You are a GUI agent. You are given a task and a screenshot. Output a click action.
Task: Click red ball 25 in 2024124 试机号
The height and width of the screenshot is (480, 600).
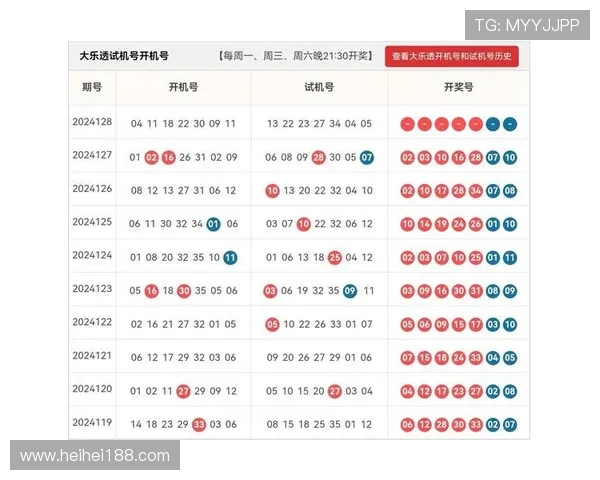coord(334,258)
